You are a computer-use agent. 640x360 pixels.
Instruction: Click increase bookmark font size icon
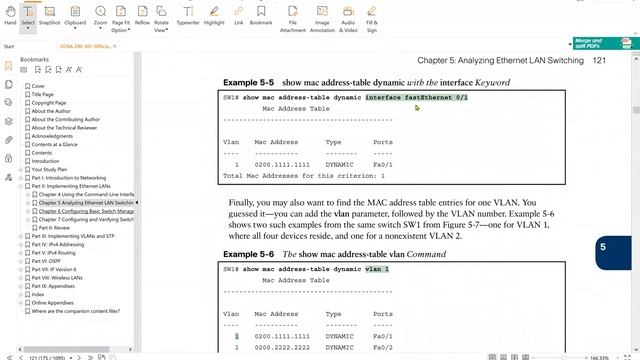(x=69, y=70)
